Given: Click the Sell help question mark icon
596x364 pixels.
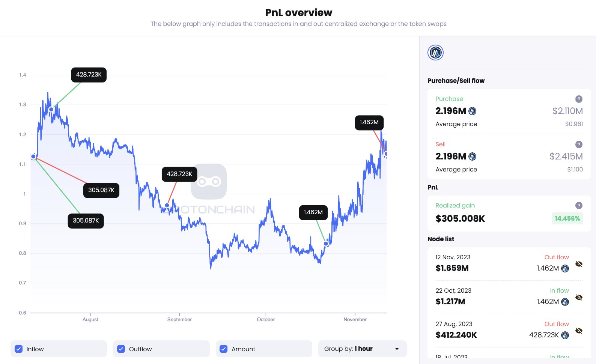Looking at the screenshot, I should [579, 144].
